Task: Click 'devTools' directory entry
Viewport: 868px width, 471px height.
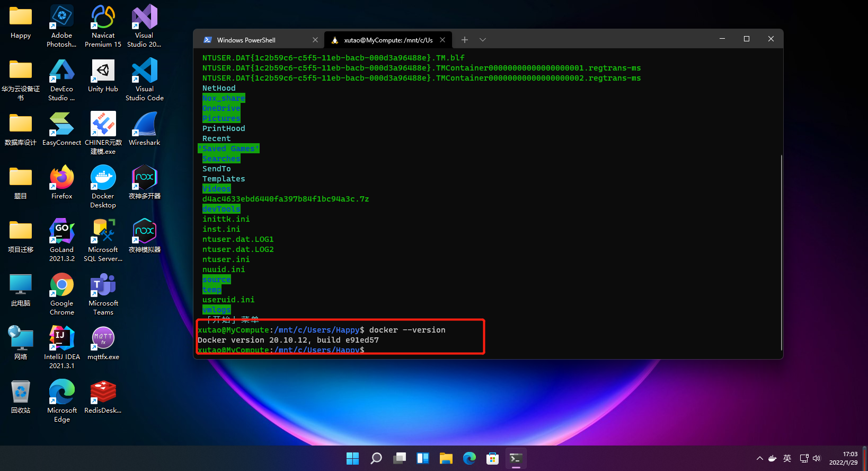Action: (221, 209)
